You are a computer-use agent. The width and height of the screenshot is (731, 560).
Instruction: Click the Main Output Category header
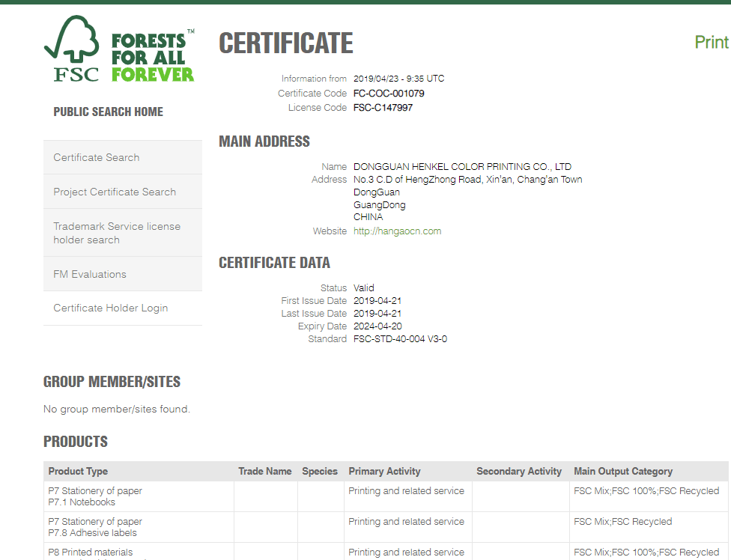(622, 471)
